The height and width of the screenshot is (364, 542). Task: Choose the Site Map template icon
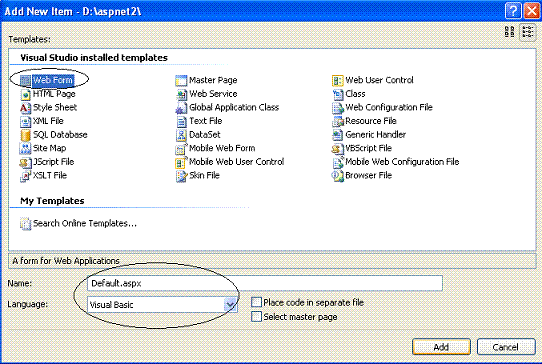pyautogui.click(x=25, y=149)
